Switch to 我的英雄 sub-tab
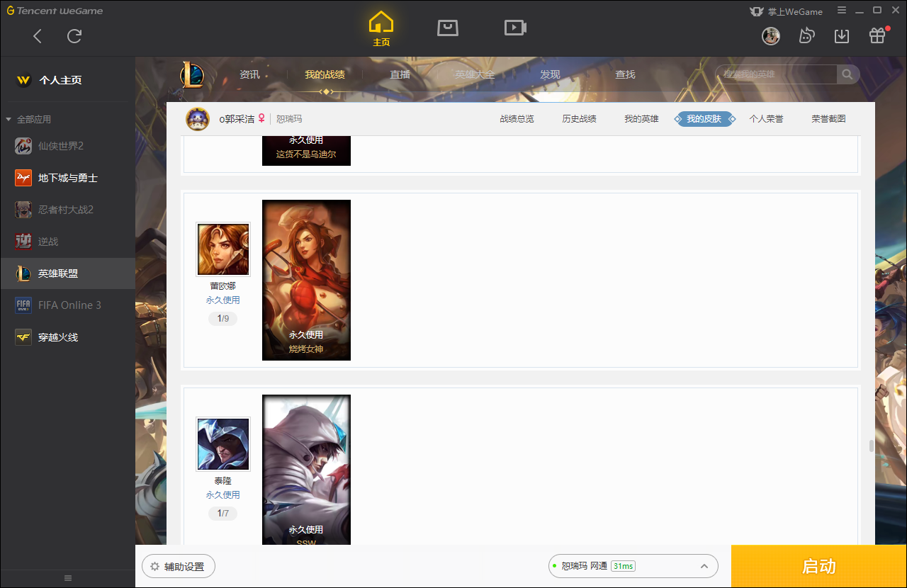Screen dimensions: 907x588 641,119
